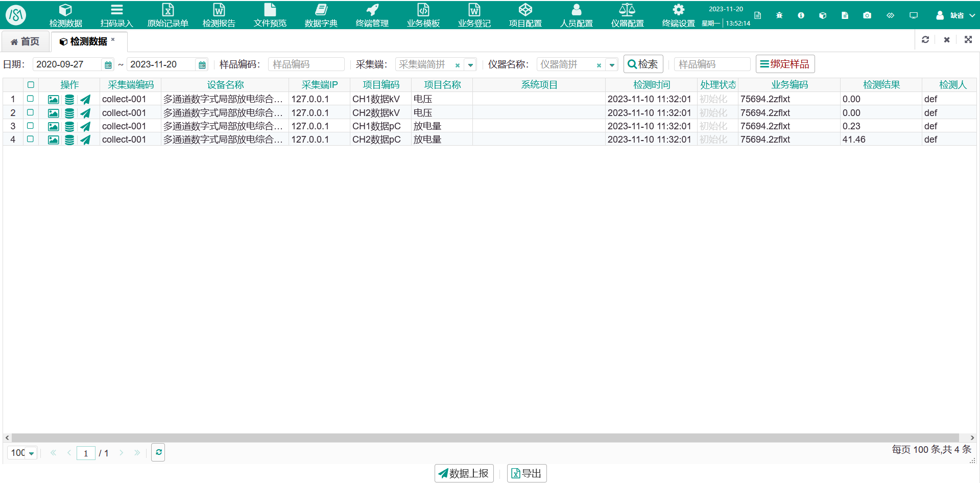The image size is (980, 483).
Task: Focus the 样品编码 field beside 绑定样品
Action: coord(712,64)
